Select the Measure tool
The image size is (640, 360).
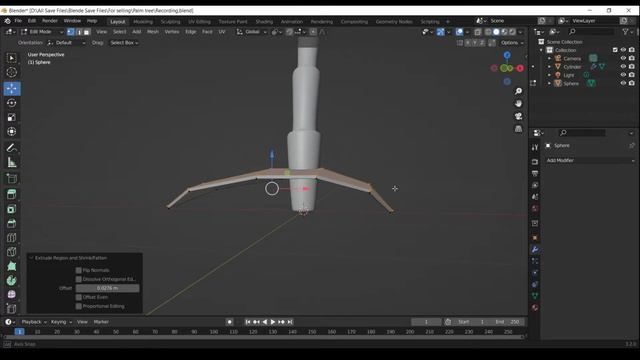(11, 162)
